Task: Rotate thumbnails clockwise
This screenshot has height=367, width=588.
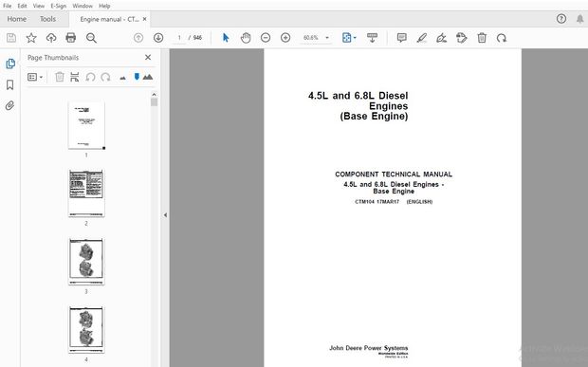Action: (x=106, y=77)
